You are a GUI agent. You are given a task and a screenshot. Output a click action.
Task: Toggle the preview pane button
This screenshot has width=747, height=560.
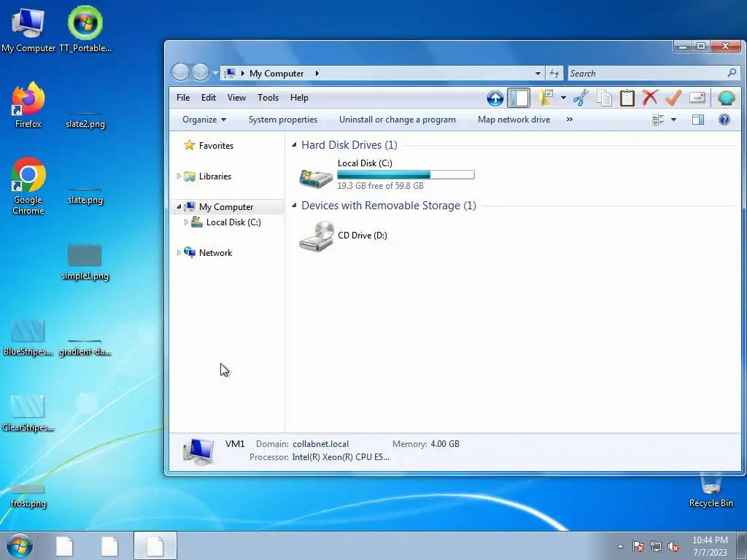tap(698, 120)
